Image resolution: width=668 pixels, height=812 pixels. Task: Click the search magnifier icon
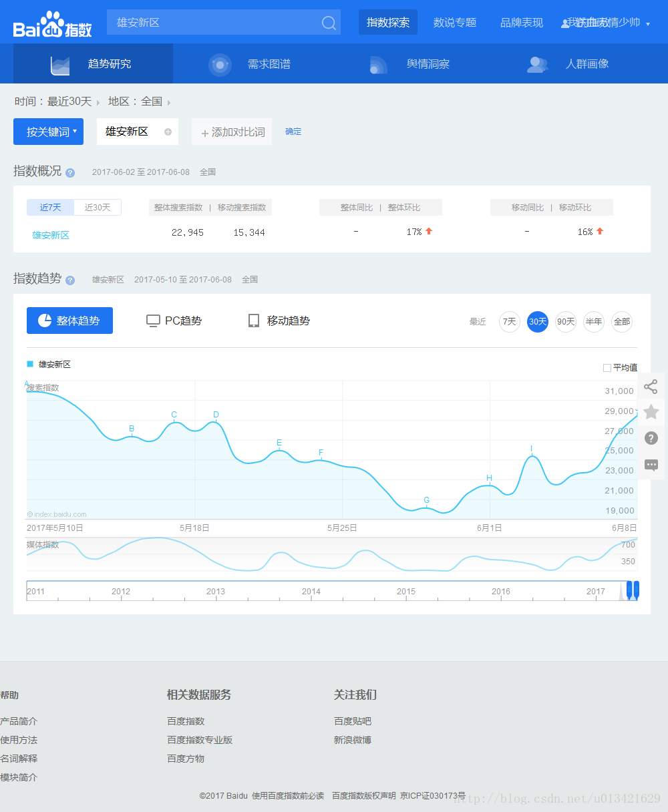click(329, 23)
